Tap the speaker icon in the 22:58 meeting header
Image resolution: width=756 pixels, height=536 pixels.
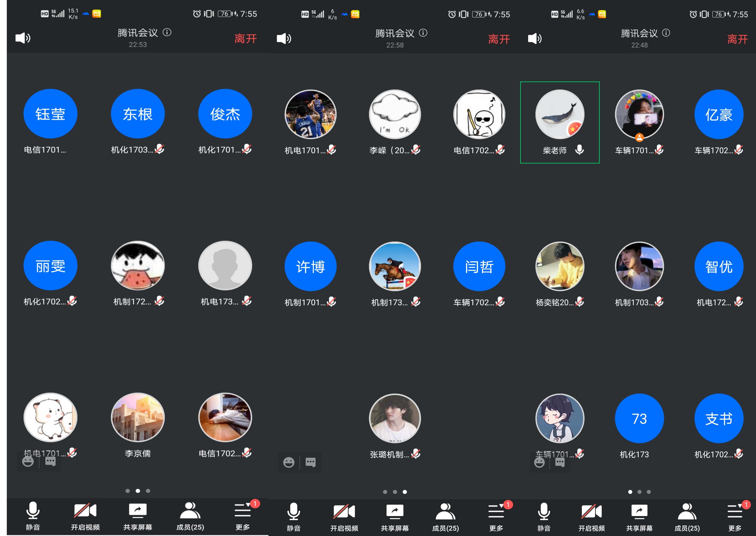(284, 39)
